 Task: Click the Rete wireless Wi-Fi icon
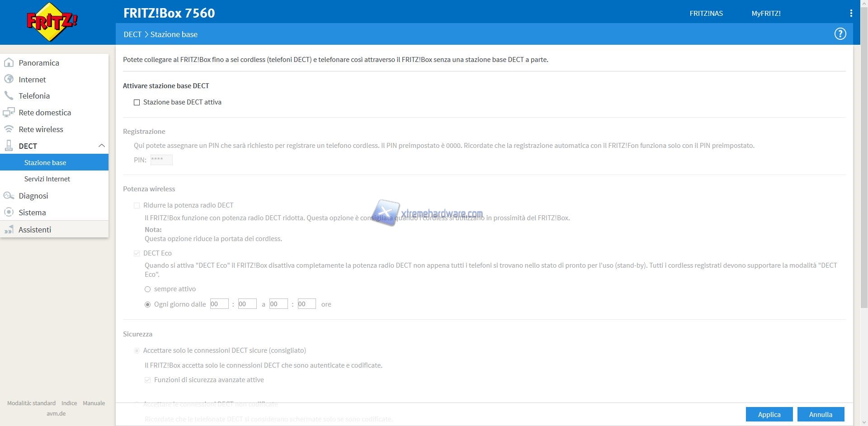tap(9, 129)
